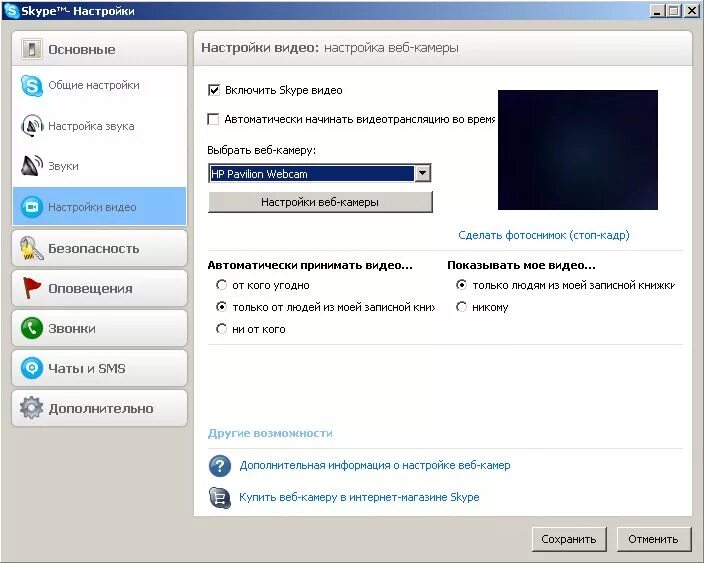The height and width of the screenshot is (563, 704).
Task: Select radio option никому
Action: coord(462,307)
